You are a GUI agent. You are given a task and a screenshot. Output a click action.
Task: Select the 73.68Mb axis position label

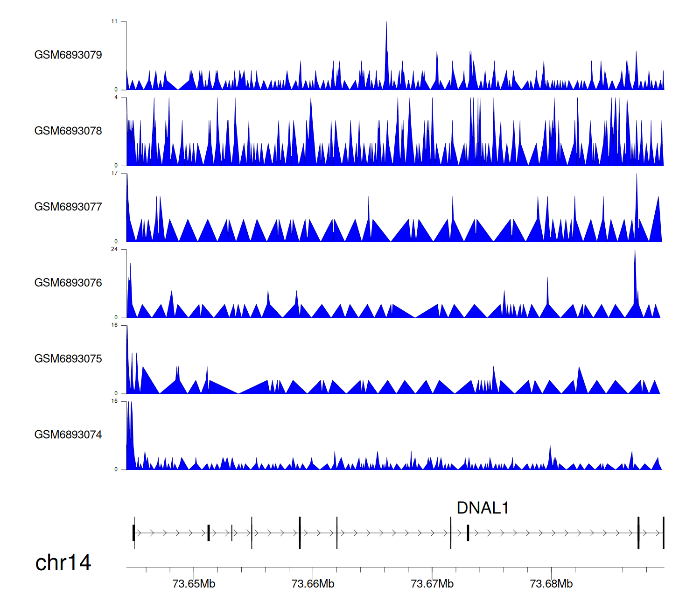[x=551, y=584]
